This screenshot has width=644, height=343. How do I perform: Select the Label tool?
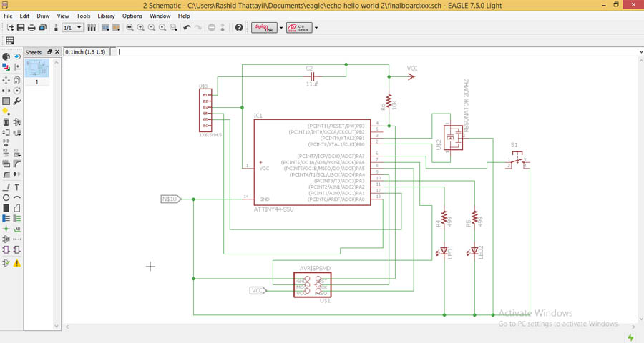17,229
